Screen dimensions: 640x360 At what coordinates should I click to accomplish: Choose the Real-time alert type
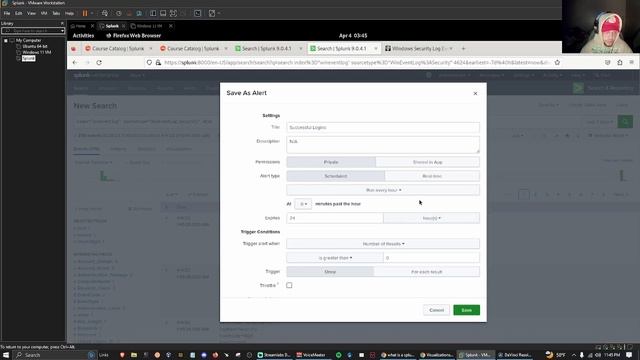click(x=432, y=176)
